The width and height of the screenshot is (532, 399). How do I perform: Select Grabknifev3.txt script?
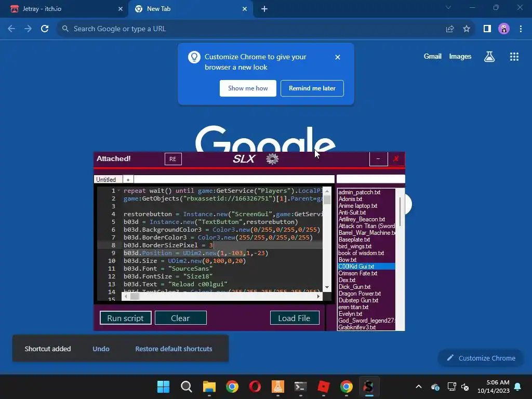[x=357, y=327]
